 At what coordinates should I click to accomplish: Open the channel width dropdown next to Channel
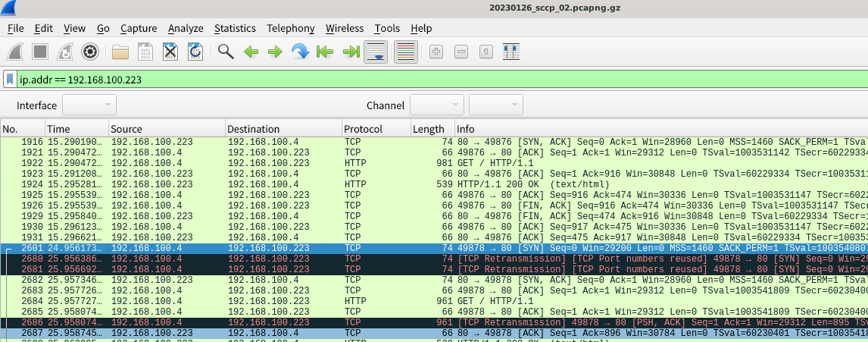pos(496,105)
